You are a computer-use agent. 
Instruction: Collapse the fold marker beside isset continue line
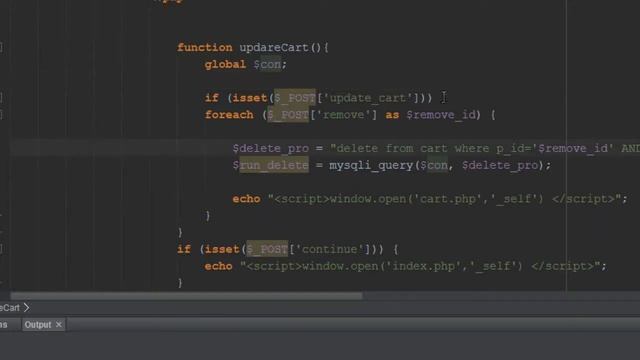point(1,249)
